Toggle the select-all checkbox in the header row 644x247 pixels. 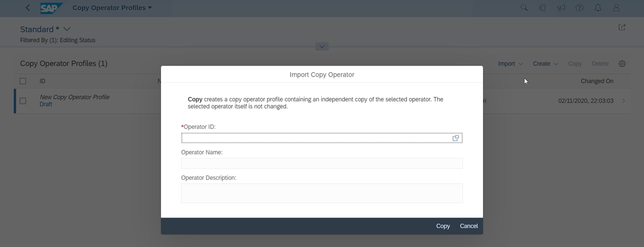pos(23,81)
